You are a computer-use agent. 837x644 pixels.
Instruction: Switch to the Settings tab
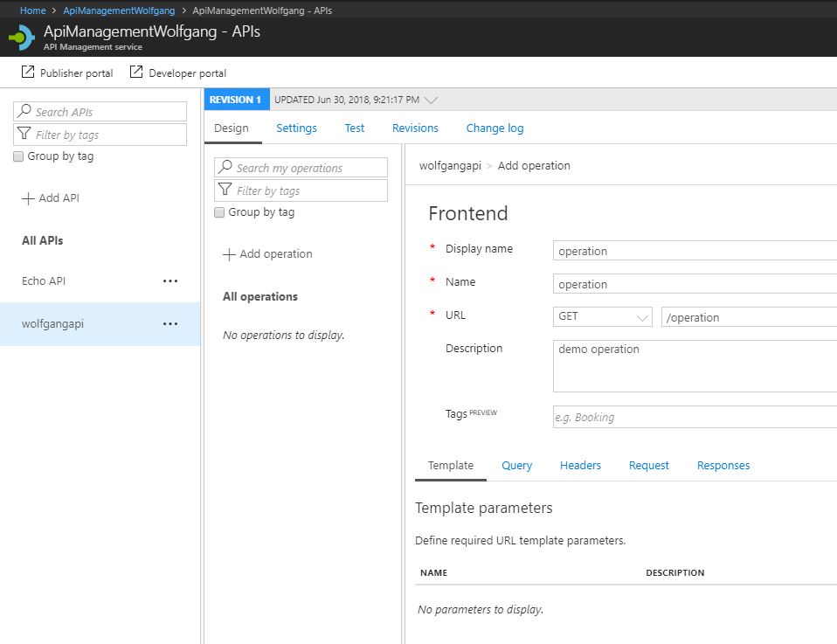295,128
